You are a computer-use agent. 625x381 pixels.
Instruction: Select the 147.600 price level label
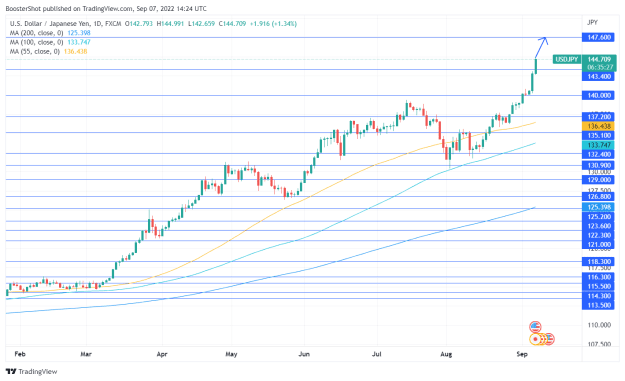point(599,37)
